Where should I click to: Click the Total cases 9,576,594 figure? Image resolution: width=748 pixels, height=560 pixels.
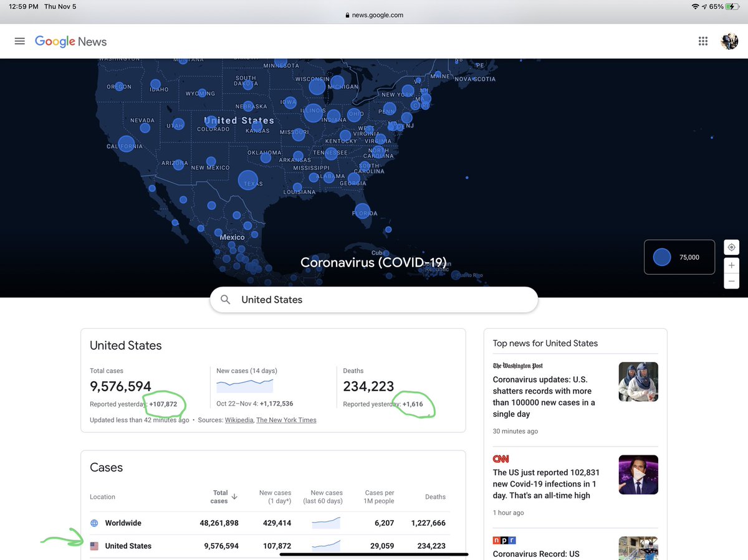point(120,387)
